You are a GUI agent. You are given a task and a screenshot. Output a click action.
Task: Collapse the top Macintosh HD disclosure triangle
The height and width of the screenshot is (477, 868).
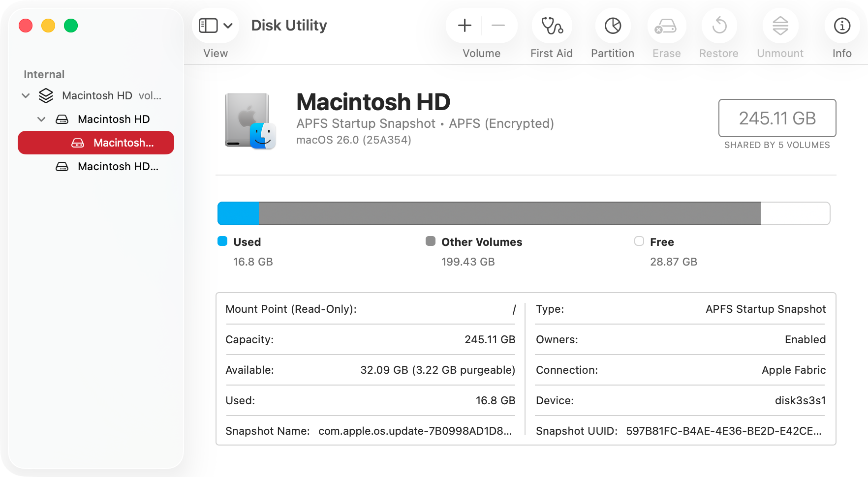click(26, 95)
